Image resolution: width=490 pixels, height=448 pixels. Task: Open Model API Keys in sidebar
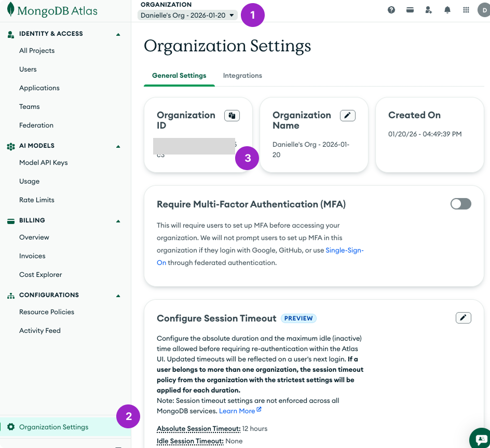(x=44, y=163)
